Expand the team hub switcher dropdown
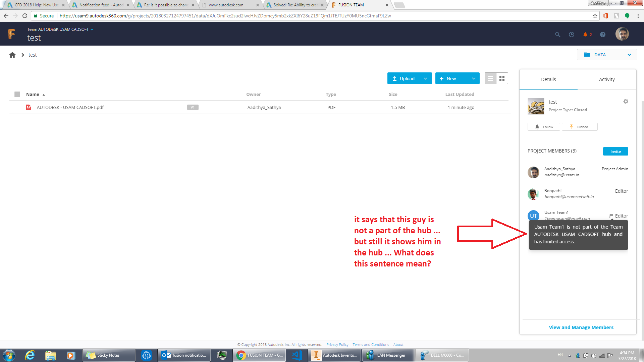The image size is (644, 362). pos(92,29)
